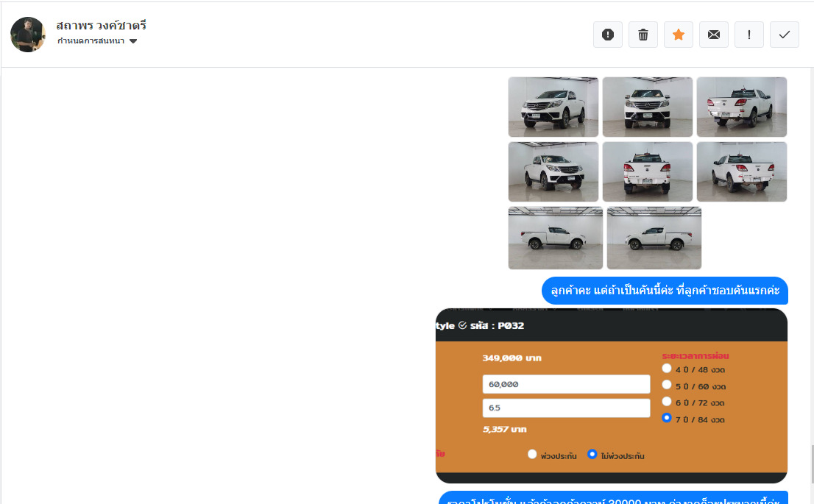Viewport: 814px width, 504px height.
Task: Open head-on front view pickup photo
Action: coord(648,107)
